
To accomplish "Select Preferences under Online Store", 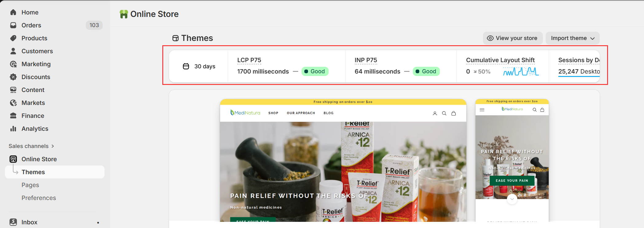I will 39,198.
